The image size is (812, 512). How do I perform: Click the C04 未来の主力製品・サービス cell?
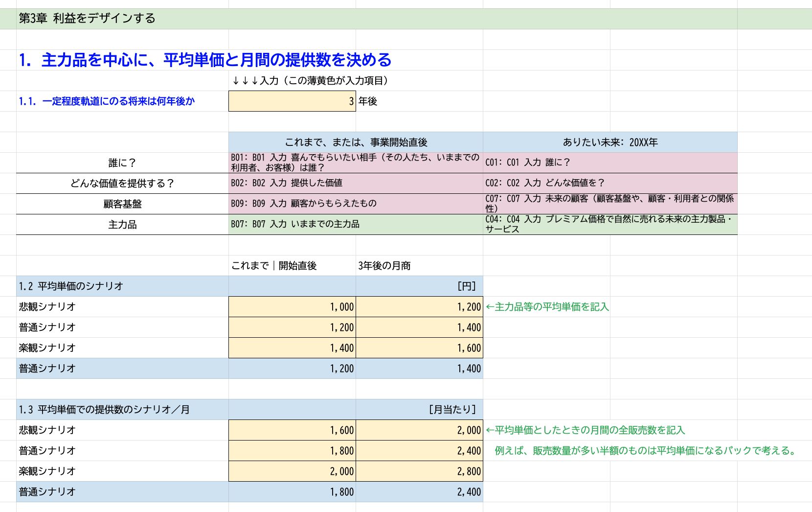(609, 224)
